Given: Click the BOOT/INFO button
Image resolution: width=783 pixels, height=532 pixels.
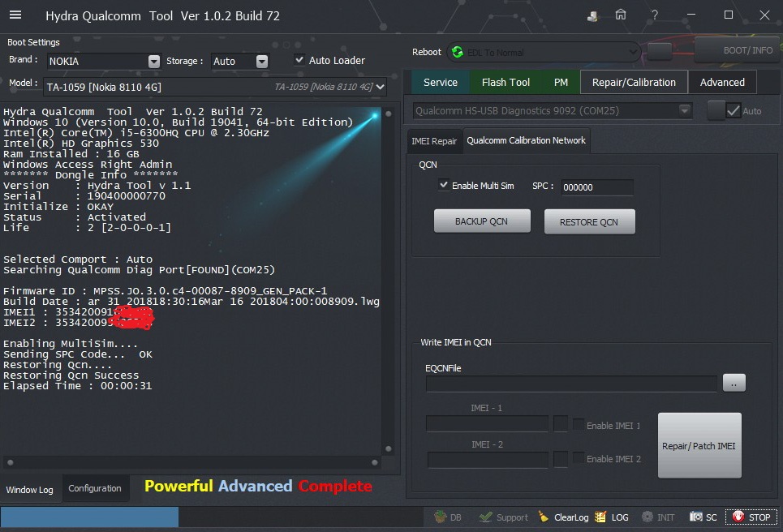Looking at the screenshot, I should pyautogui.click(x=738, y=50).
